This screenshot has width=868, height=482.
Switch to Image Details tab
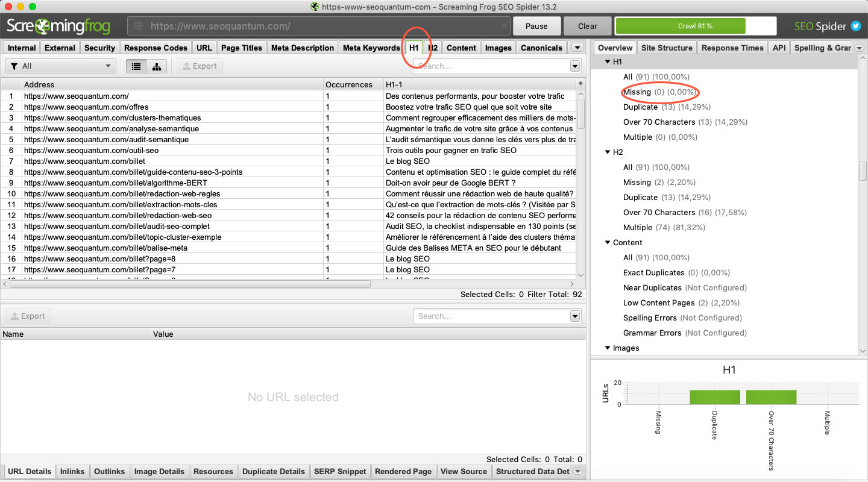click(159, 471)
